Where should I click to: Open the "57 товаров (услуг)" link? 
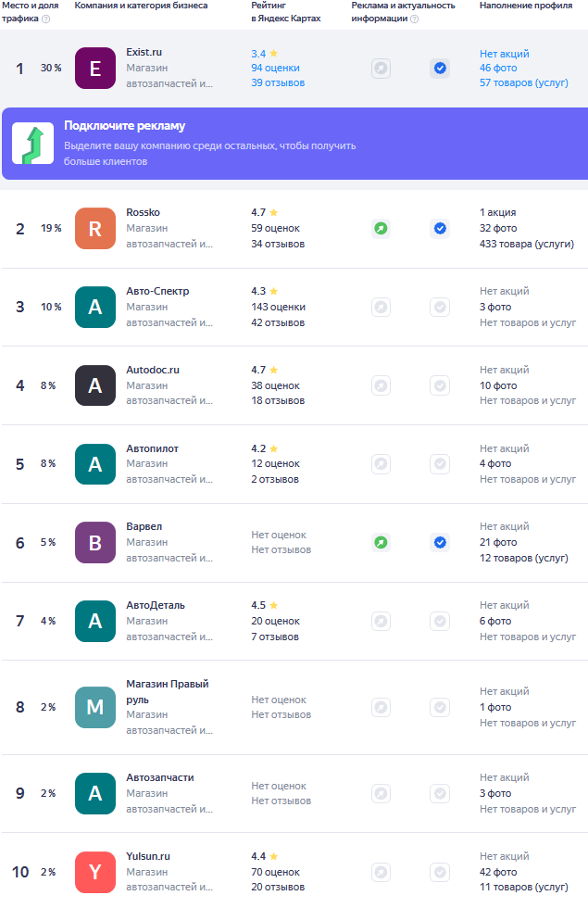tap(524, 82)
